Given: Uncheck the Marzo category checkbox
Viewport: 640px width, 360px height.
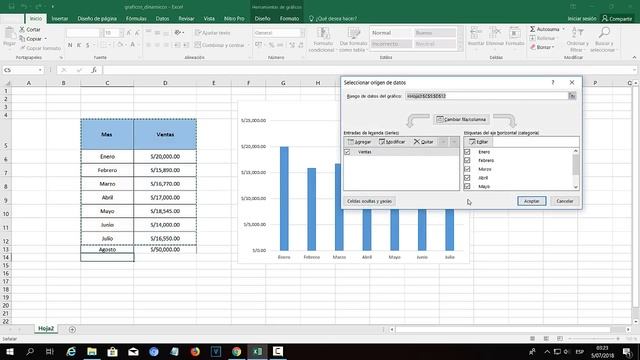Looking at the screenshot, I should pos(467,169).
